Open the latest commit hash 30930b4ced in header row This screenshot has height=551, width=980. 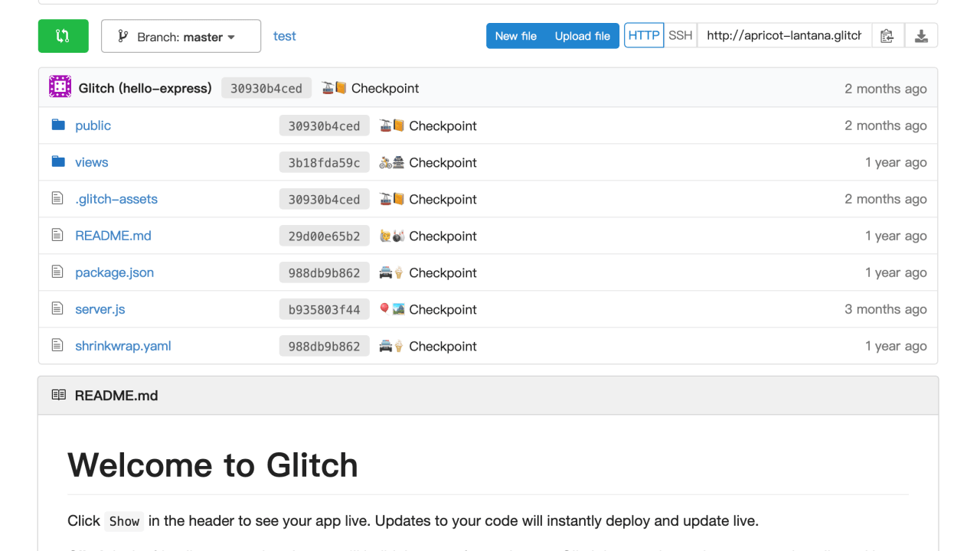[266, 88]
